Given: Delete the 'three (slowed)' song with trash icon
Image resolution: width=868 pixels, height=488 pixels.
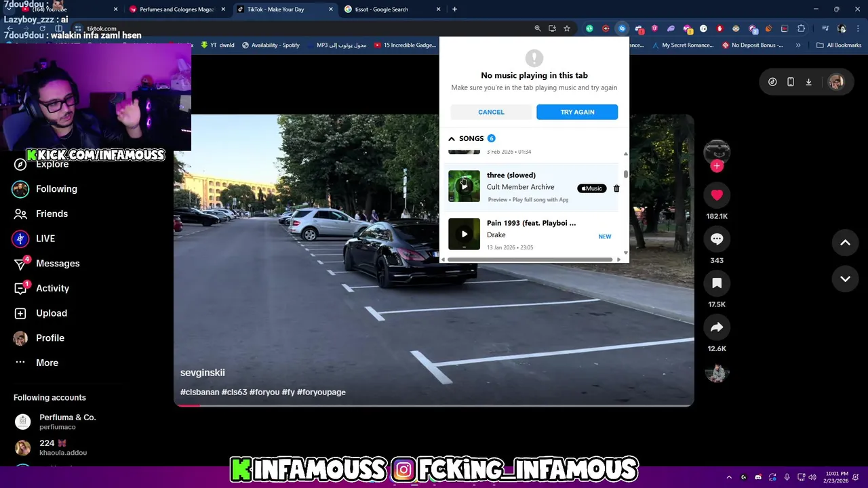Looking at the screenshot, I should (x=616, y=188).
